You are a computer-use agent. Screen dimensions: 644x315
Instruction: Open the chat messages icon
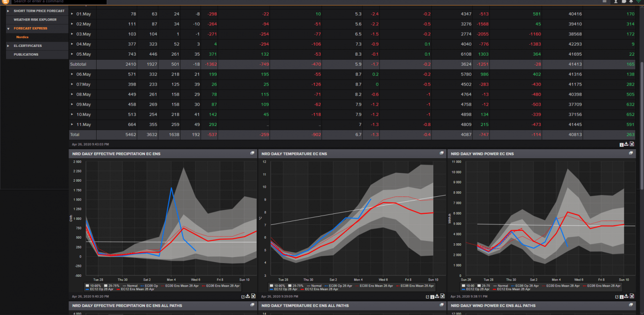[623, 2]
